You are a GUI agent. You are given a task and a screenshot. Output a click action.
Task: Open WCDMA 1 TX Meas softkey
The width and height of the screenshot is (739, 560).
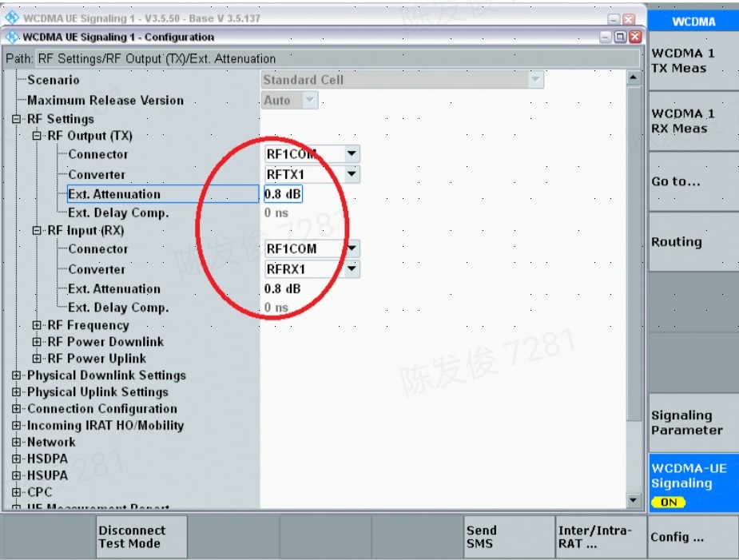pyautogui.click(x=693, y=61)
